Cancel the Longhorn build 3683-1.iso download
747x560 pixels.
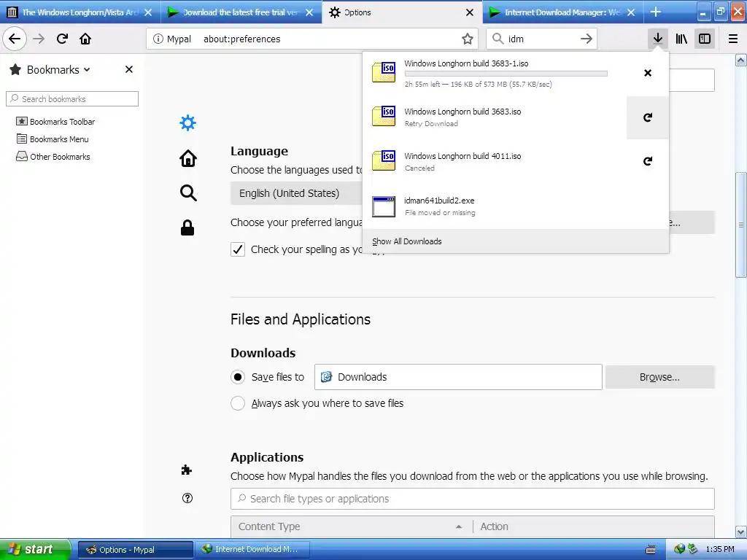[648, 73]
